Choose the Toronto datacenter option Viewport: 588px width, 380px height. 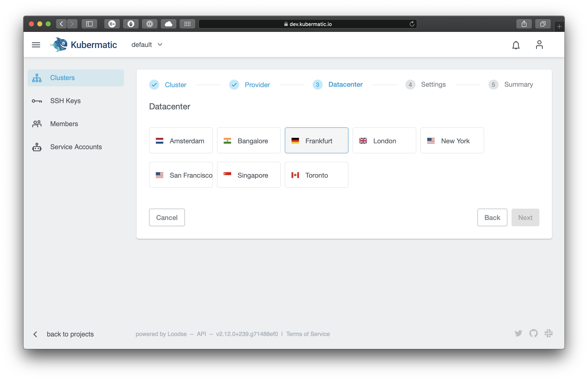(x=316, y=175)
